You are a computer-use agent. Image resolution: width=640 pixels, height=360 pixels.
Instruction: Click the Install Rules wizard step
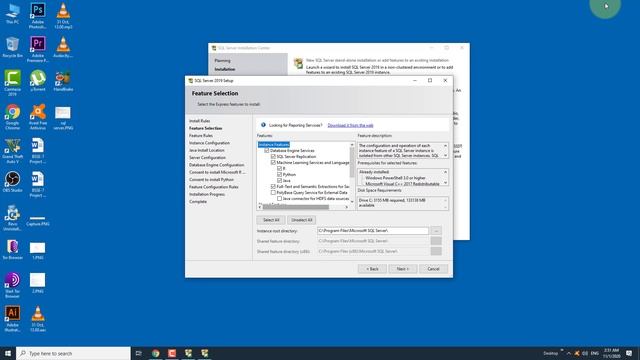pyautogui.click(x=200, y=121)
